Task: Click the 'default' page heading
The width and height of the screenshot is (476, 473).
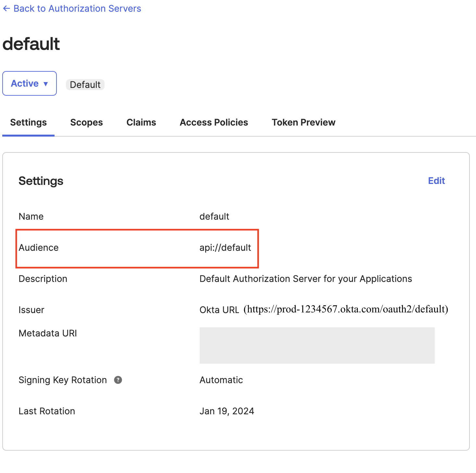Action: 31,44
